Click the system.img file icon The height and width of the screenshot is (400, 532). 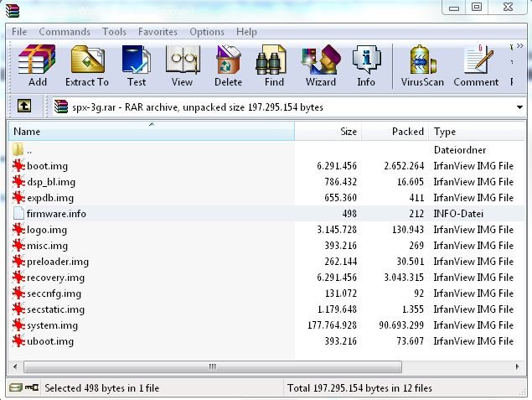[18, 325]
